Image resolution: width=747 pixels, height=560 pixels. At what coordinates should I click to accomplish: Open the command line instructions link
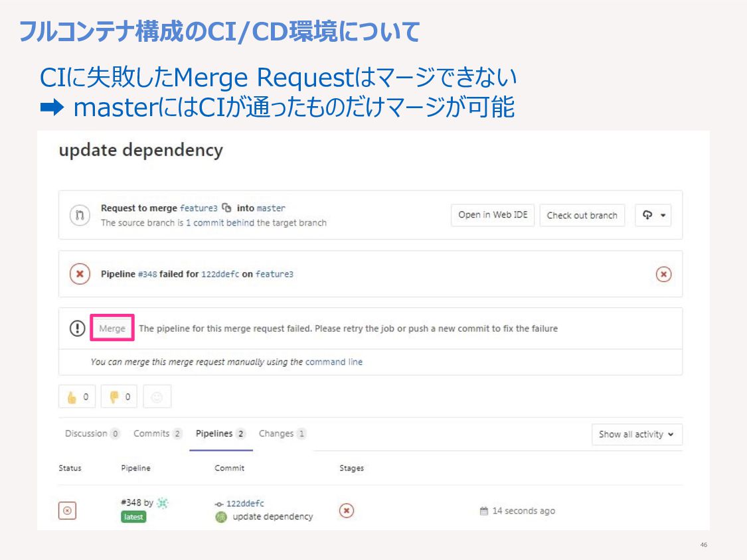[334, 362]
